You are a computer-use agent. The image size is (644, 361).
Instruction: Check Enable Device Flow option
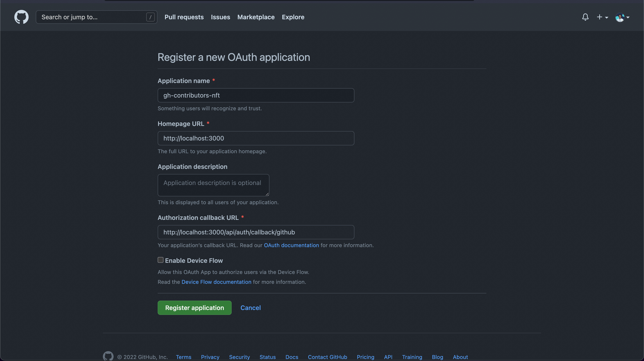point(160,260)
